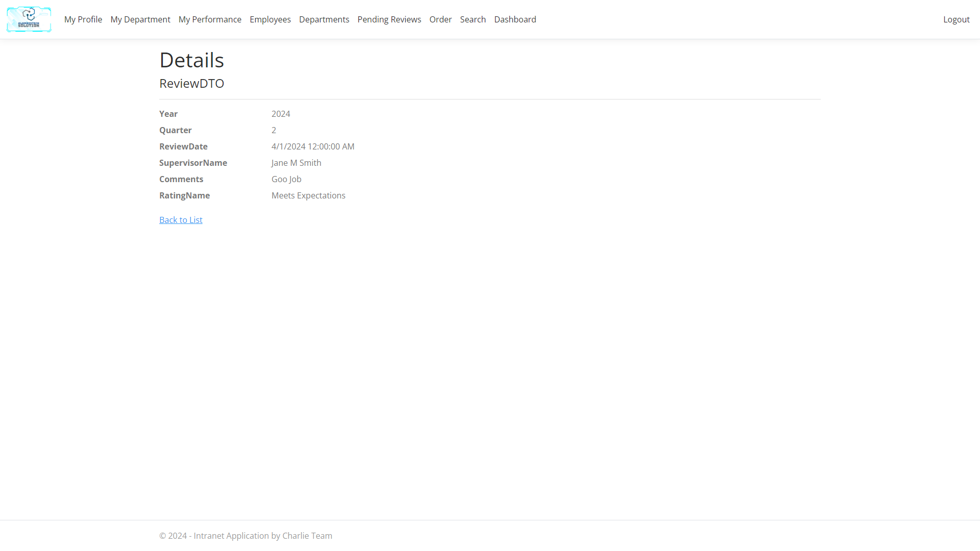Image resolution: width=980 pixels, height=551 pixels.
Task: Go to the Search page
Action: 473,19
